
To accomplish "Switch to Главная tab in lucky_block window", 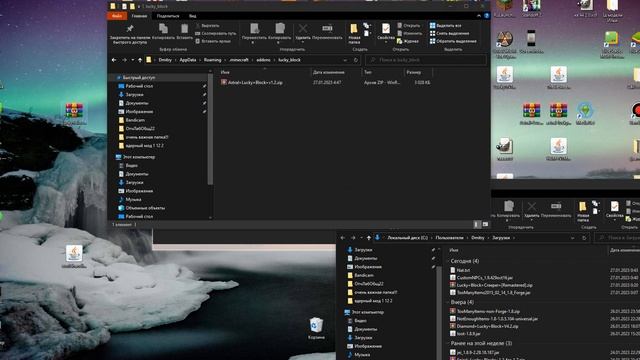I will pyautogui.click(x=139, y=16).
